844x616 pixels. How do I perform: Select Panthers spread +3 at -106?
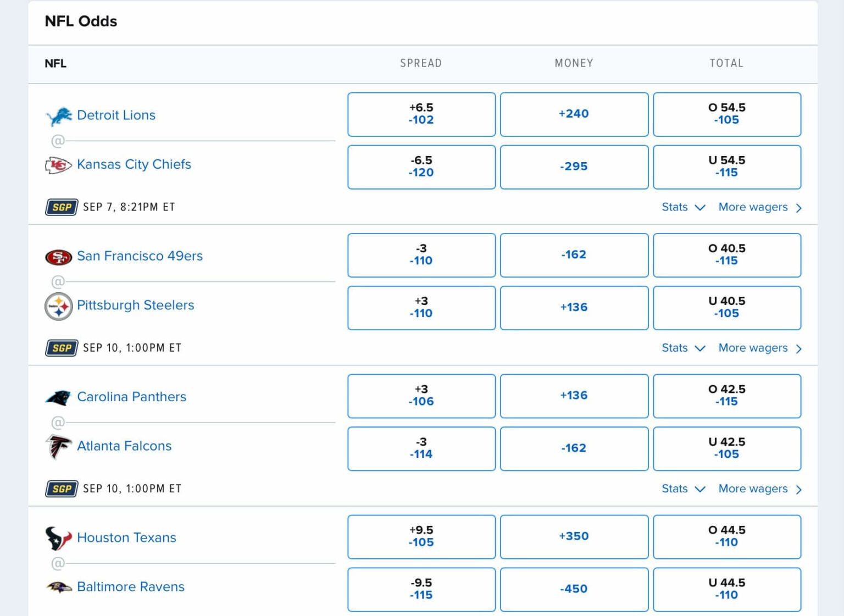(421, 396)
